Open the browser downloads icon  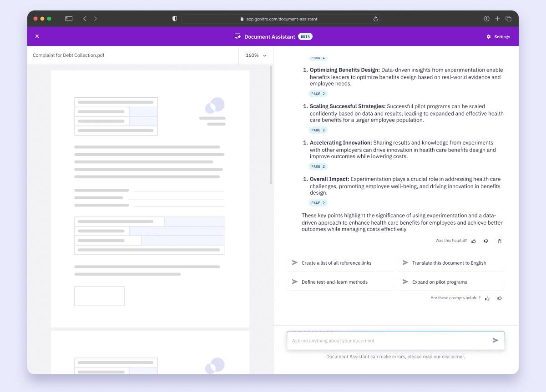486,19
